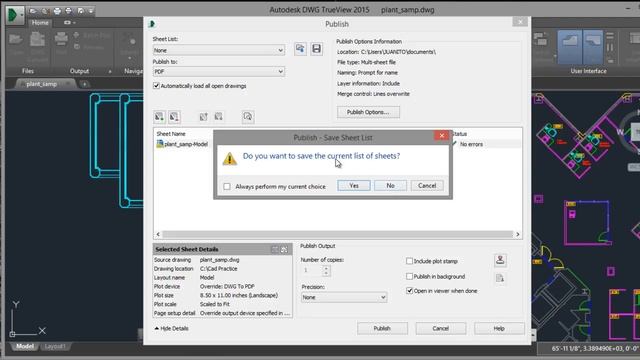Viewport: 640px width, 360px height.
Task: Close the Publish dialog window
Action: [x=520, y=22]
